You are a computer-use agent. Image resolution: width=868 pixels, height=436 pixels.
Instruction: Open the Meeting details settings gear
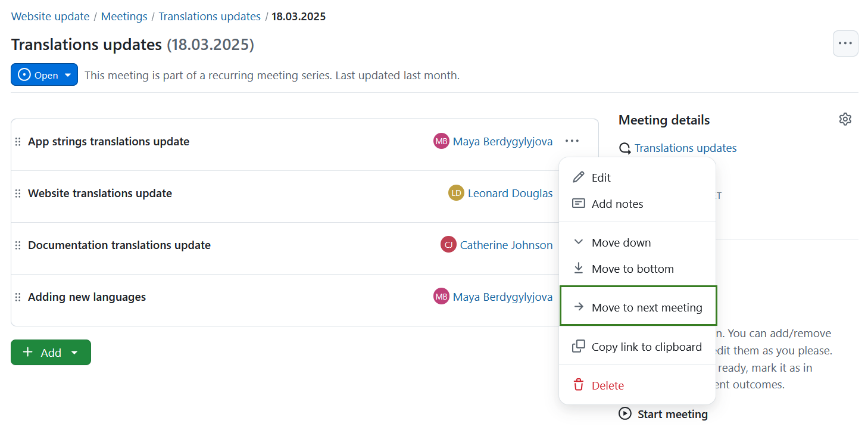[x=845, y=119]
